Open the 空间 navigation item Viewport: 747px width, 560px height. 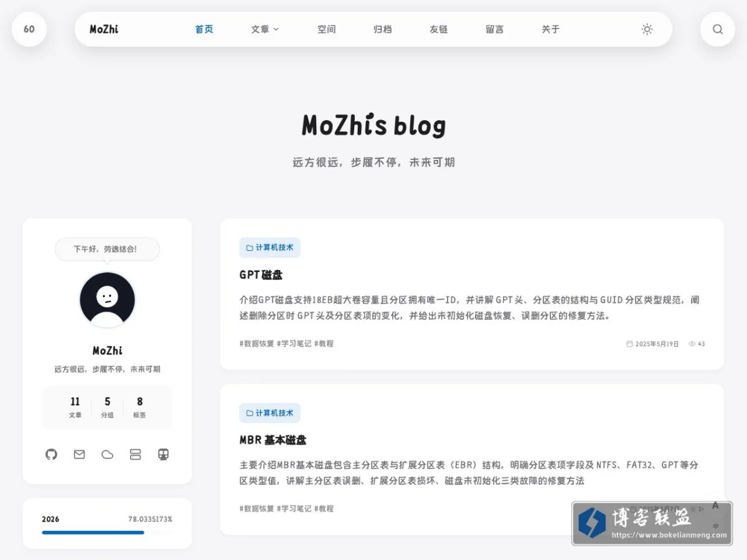coord(326,29)
